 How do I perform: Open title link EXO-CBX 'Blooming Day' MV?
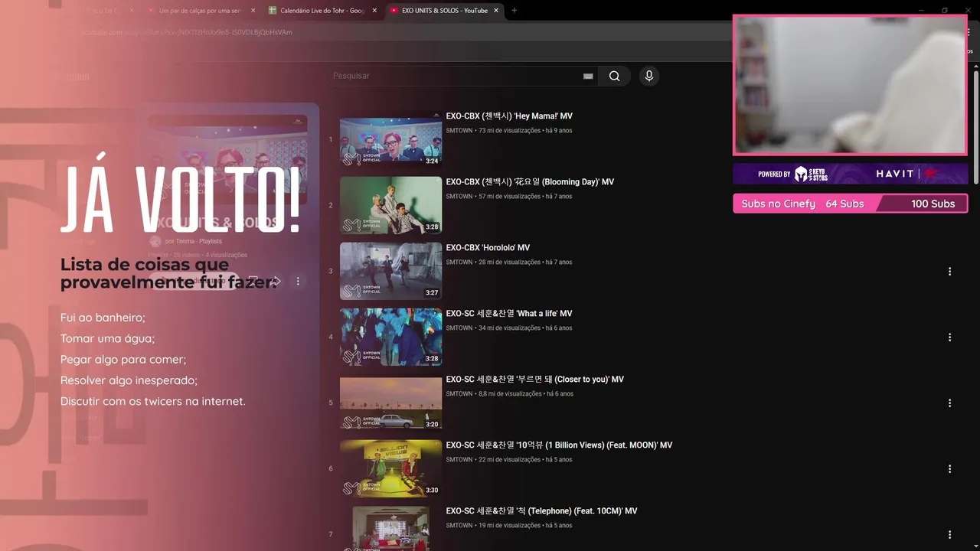click(530, 182)
